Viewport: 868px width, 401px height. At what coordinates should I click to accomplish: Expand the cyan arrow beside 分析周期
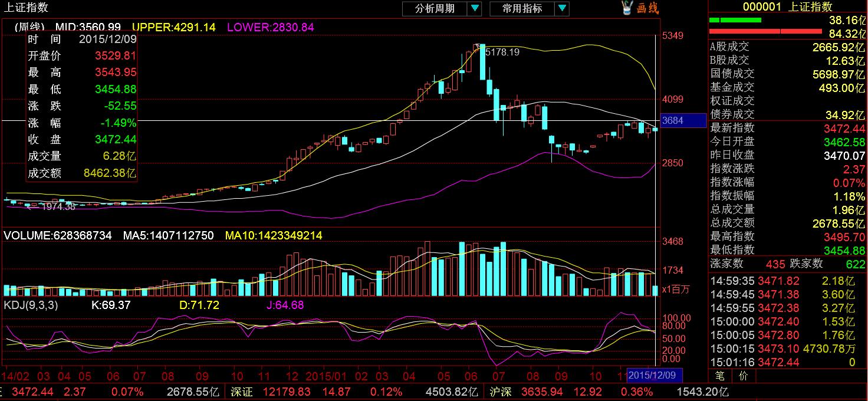(x=475, y=8)
